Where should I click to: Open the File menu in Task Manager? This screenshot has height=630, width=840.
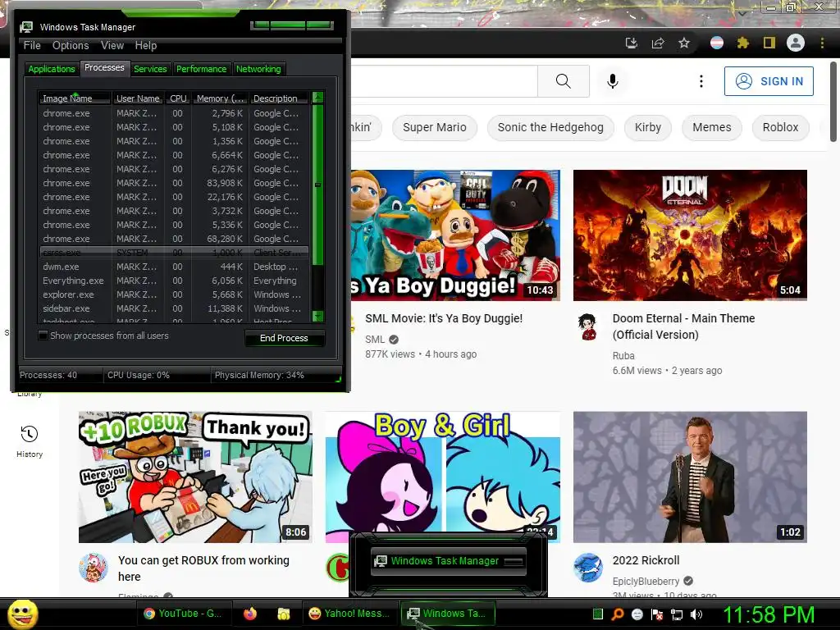coord(32,46)
